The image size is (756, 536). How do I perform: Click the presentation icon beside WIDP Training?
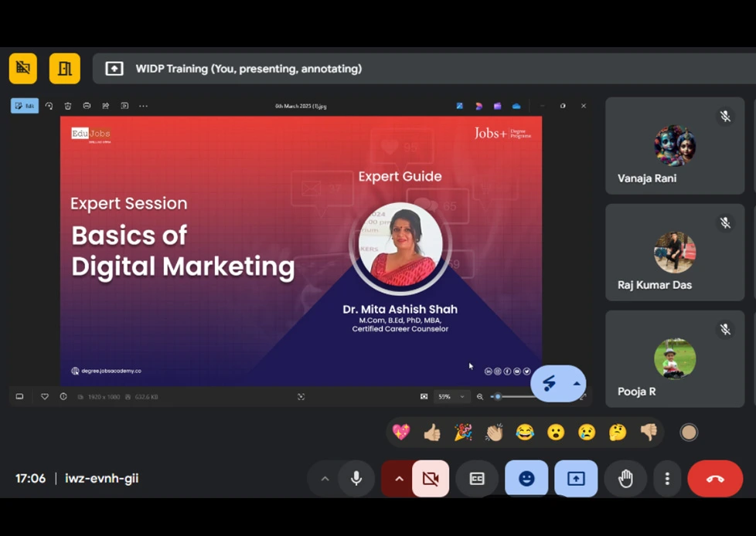point(114,69)
